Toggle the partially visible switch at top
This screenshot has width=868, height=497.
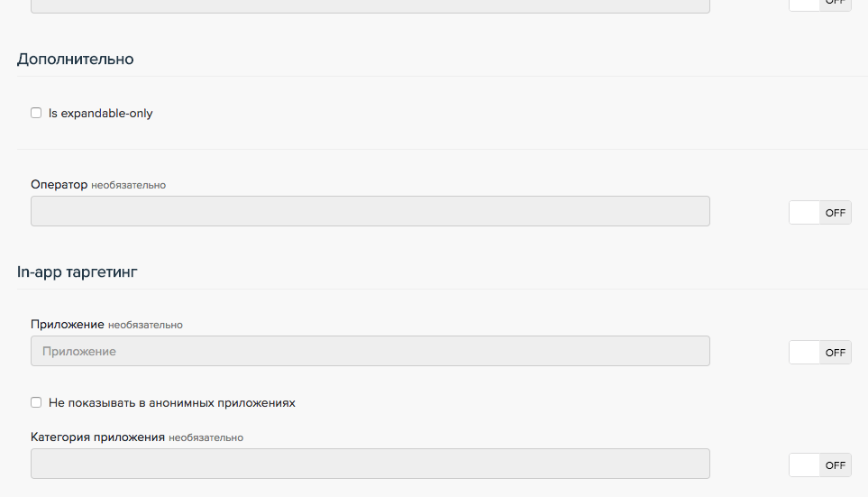tap(819, 3)
